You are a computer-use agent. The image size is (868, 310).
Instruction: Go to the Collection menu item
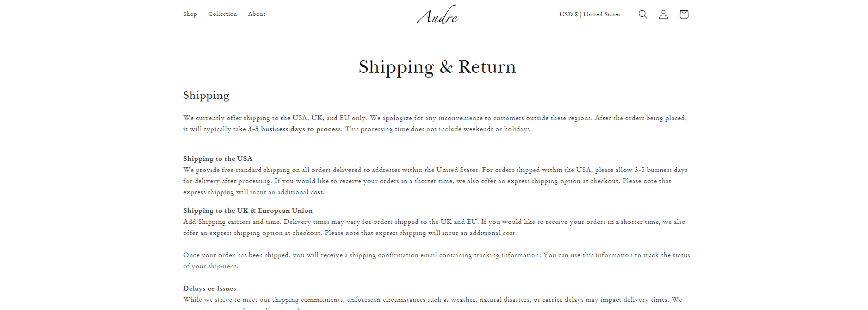pos(222,14)
